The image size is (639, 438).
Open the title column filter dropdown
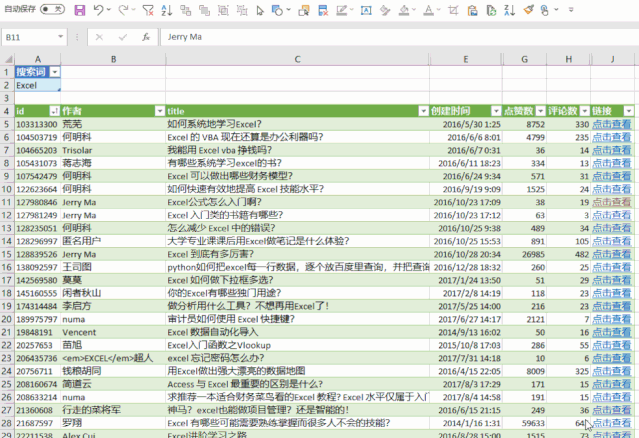coord(423,111)
